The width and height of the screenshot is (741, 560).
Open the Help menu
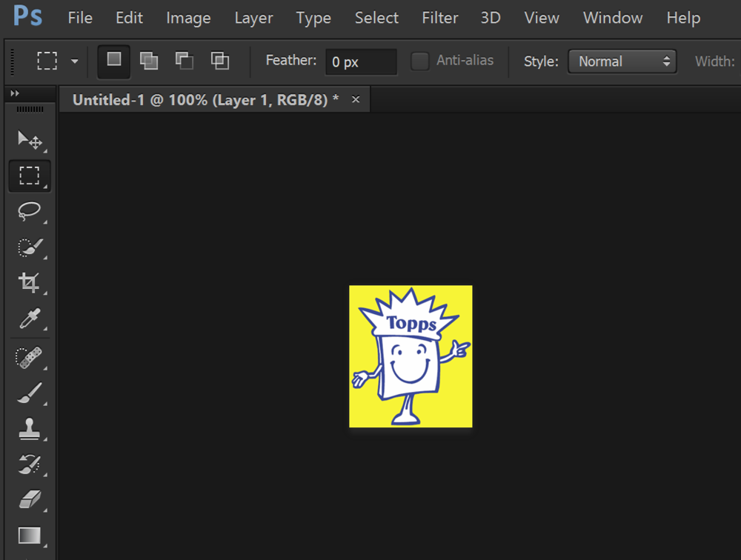(x=683, y=18)
